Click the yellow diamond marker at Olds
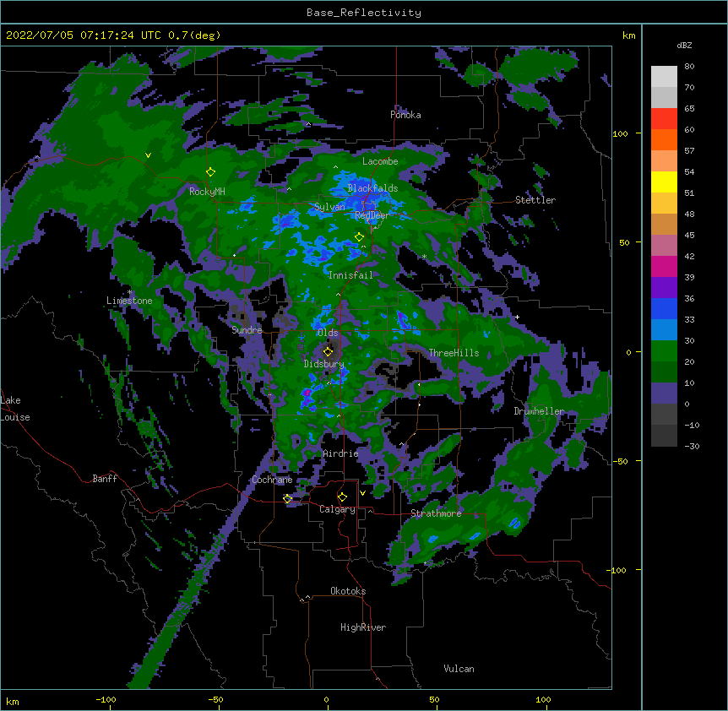 pyautogui.click(x=328, y=351)
